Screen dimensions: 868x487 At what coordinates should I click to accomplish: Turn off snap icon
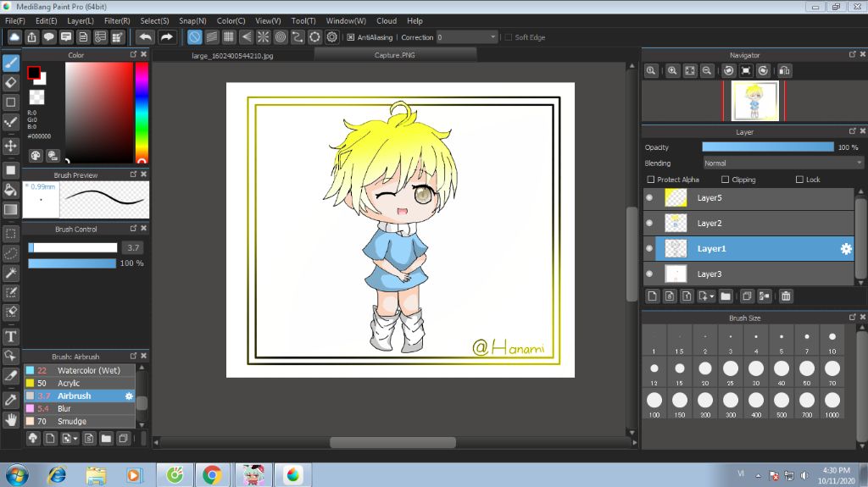click(194, 37)
